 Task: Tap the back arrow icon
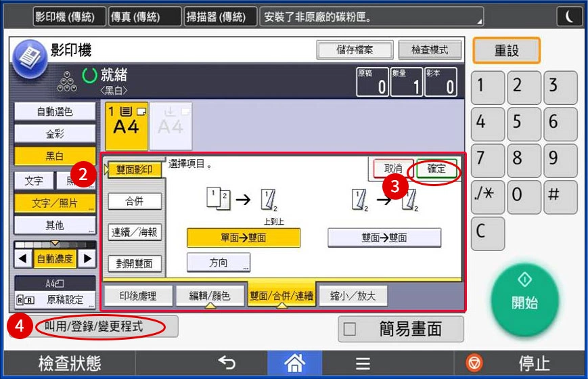click(x=227, y=363)
